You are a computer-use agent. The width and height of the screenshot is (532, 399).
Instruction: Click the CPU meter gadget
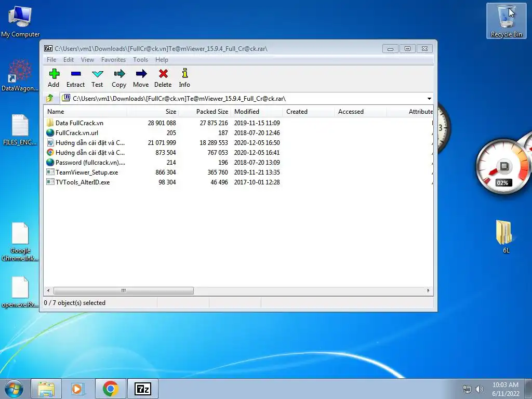click(503, 166)
